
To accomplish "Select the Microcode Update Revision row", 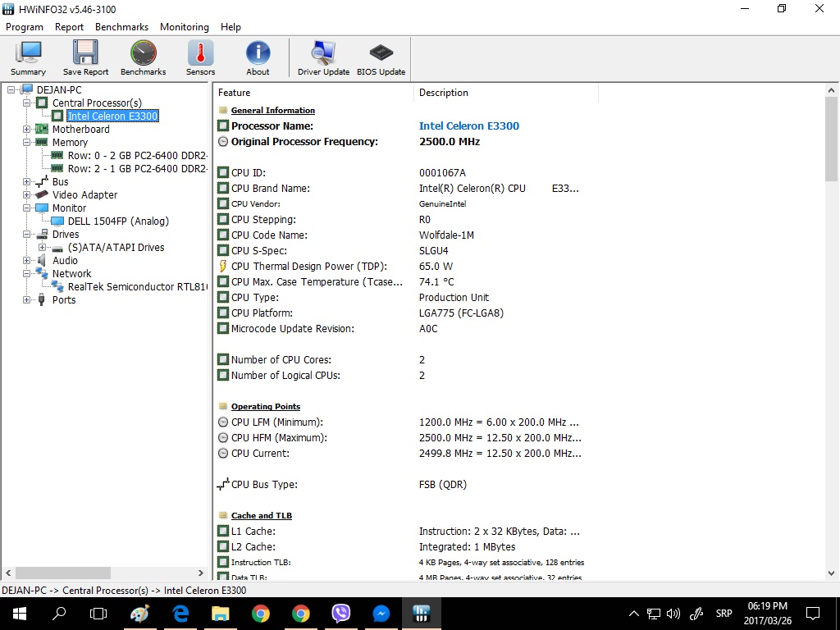I will click(x=407, y=329).
